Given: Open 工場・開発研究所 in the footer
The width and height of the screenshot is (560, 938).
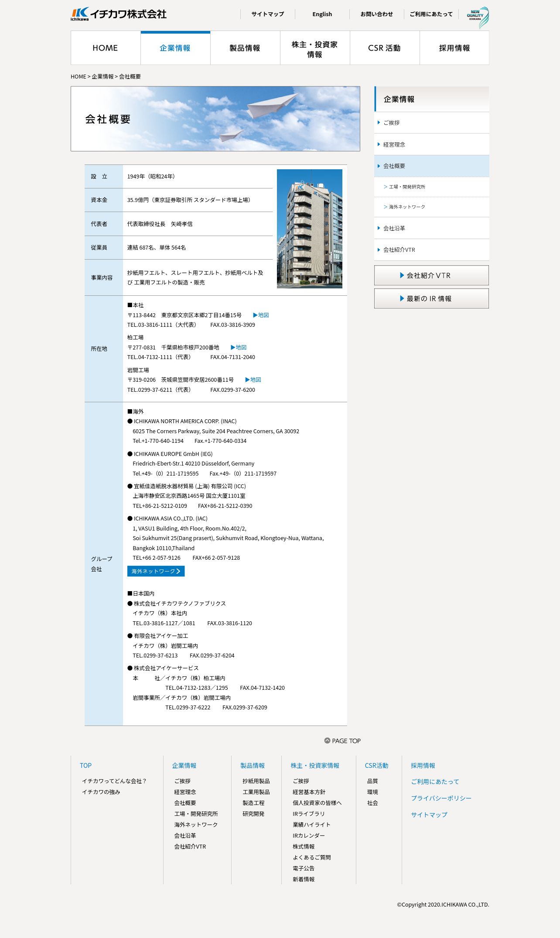Looking at the screenshot, I should pos(196,814).
